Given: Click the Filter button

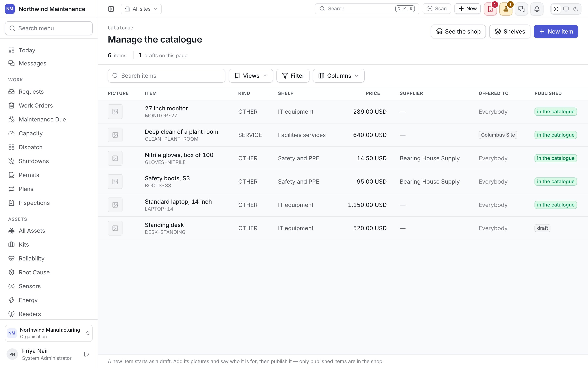Looking at the screenshot, I should tap(293, 76).
